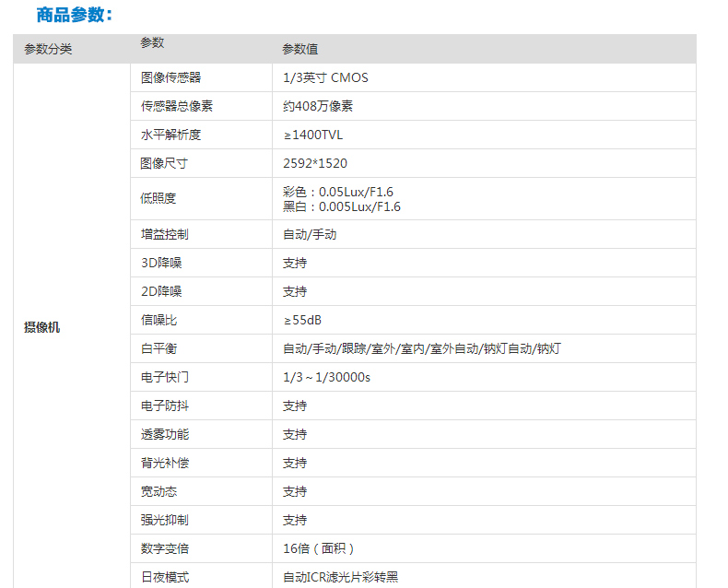The height and width of the screenshot is (588, 728).
Task: Click the 商品参数 heading
Action: coord(75,15)
